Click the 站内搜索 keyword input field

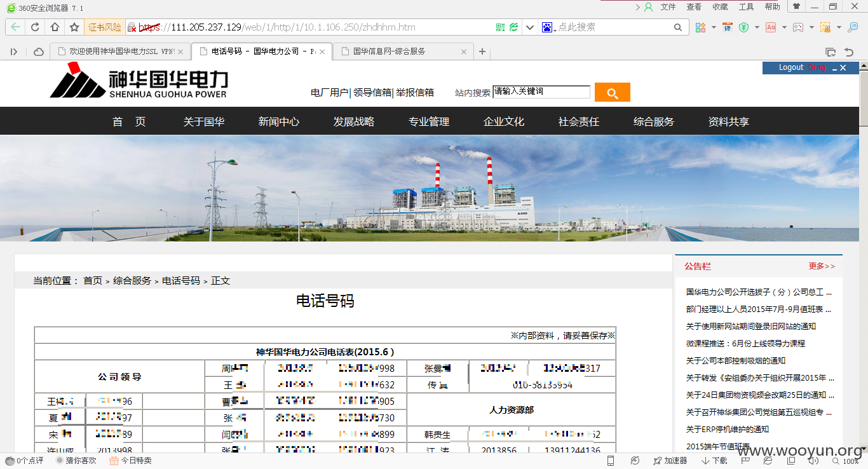541,92
